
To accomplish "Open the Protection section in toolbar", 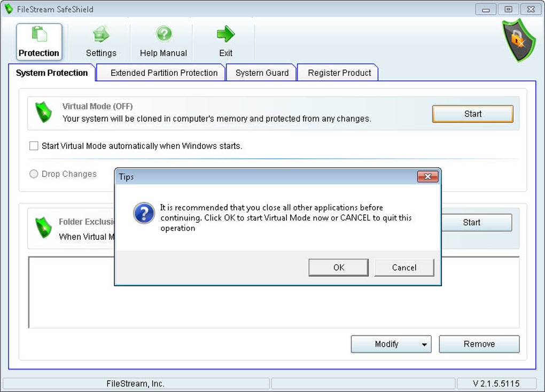I will (x=39, y=42).
